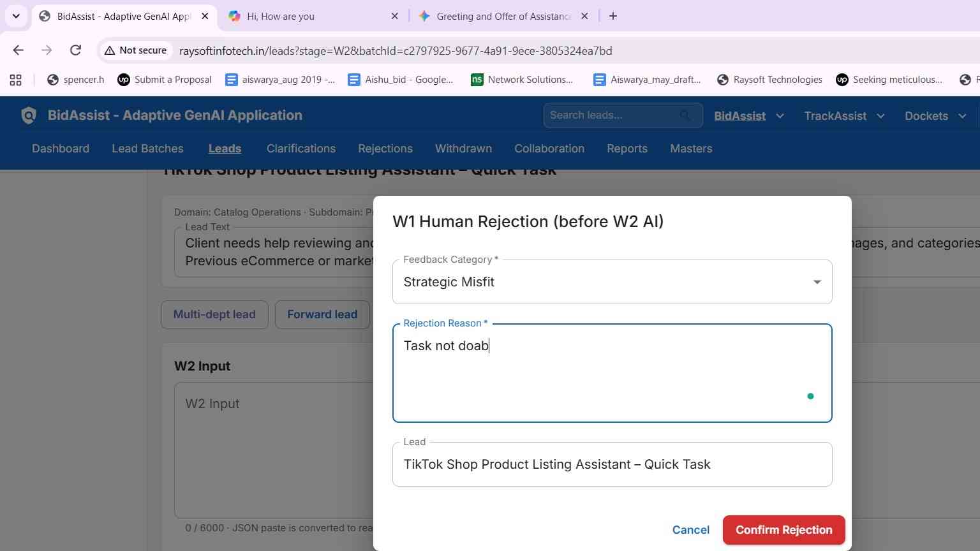The height and width of the screenshot is (551, 980).
Task: Confirm the rejection with the red button
Action: click(783, 530)
